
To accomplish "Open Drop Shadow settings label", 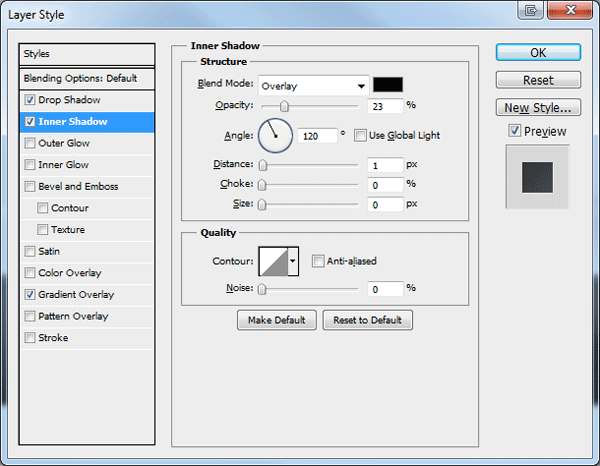I will (69, 100).
